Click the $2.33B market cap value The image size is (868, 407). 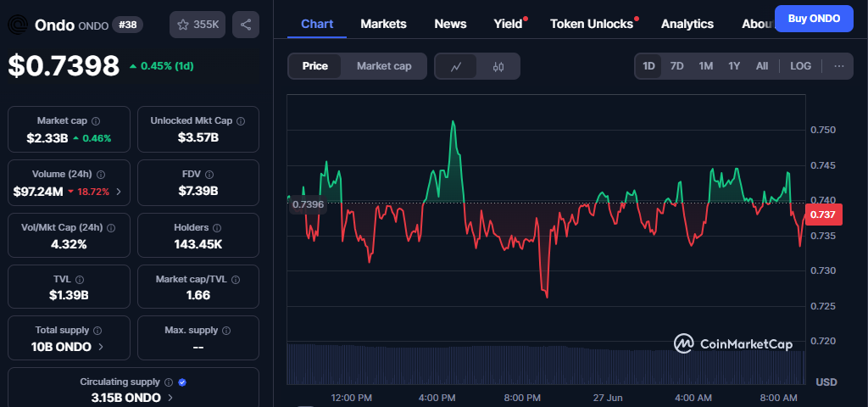point(47,138)
